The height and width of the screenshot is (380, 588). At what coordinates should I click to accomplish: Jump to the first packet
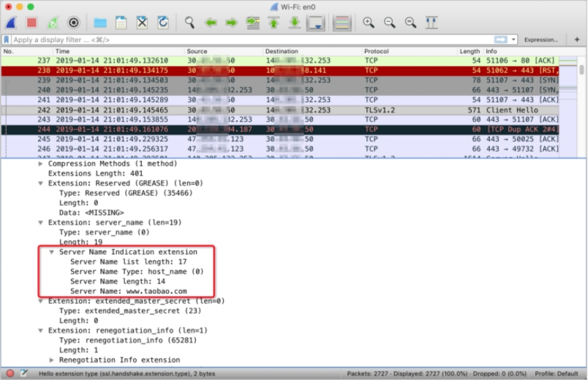(273, 23)
